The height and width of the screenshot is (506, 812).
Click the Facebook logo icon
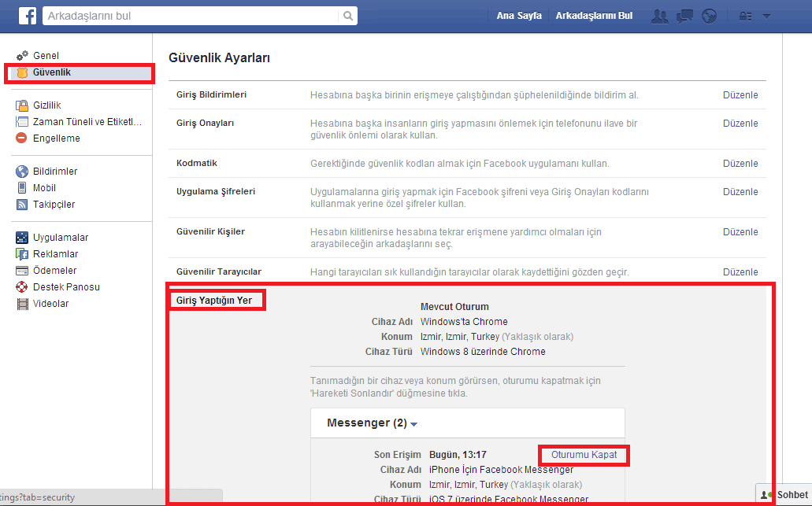point(28,16)
